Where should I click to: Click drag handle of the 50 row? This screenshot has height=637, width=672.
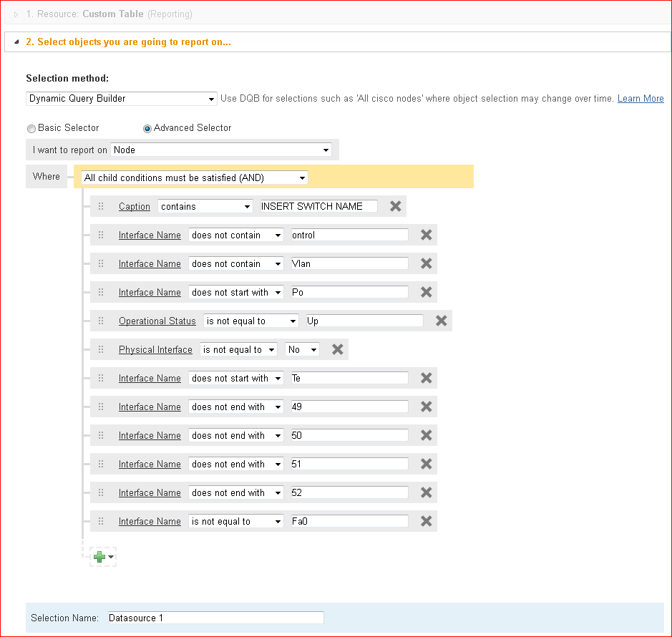tap(101, 435)
